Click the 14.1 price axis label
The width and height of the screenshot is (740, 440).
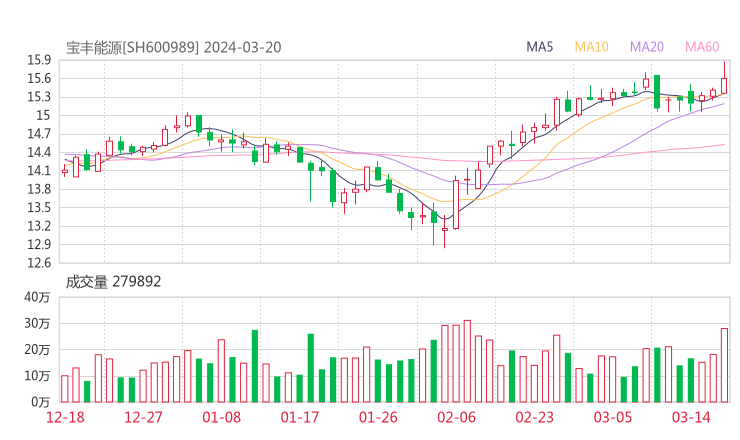point(39,171)
